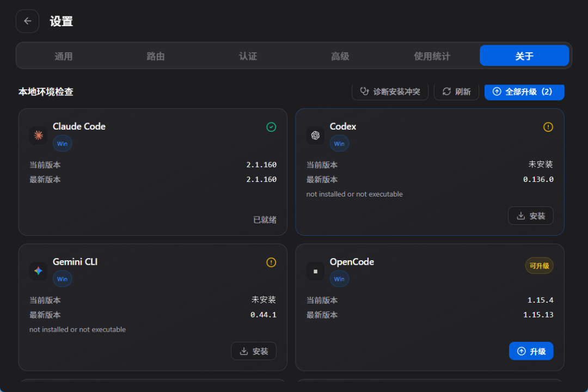Select the 使用统计 tab
This screenshot has width=588, height=392.
tap(432, 56)
